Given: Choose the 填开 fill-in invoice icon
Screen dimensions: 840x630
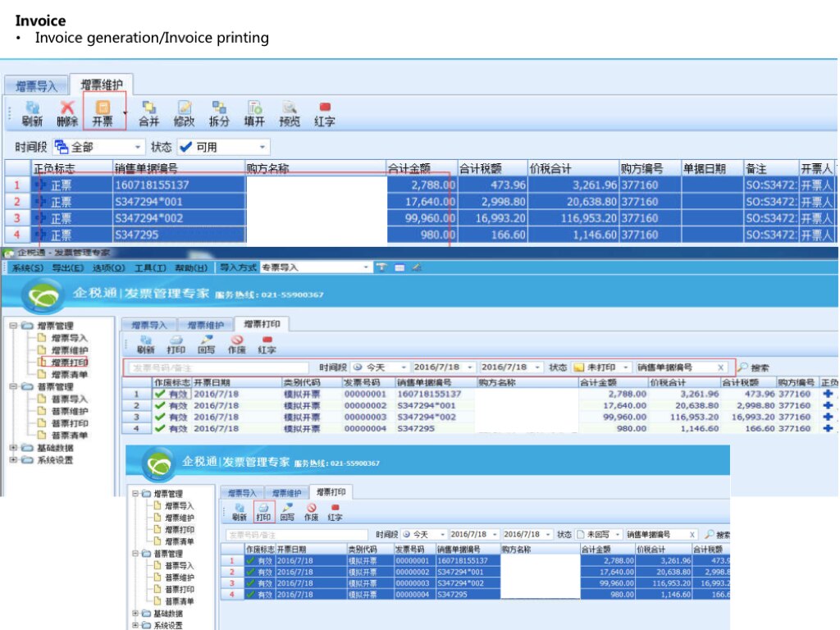Looking at the screenshot, I should pos(254,113).
